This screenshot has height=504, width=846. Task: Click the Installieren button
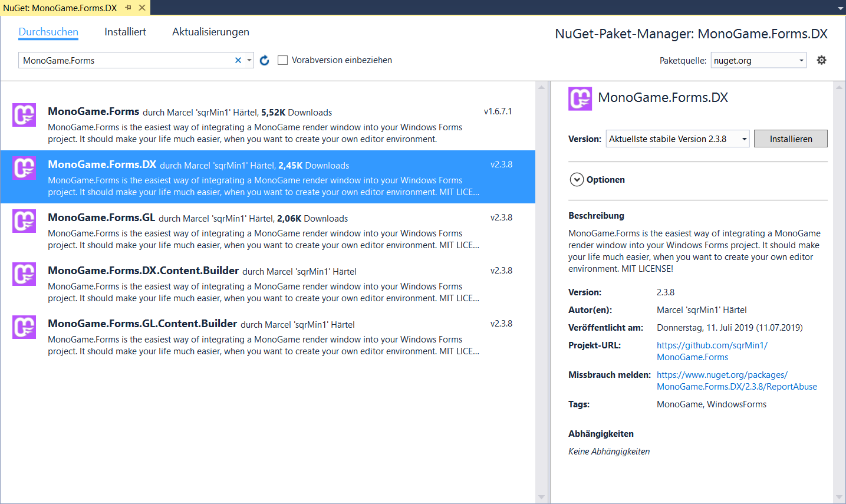(791, 139)
